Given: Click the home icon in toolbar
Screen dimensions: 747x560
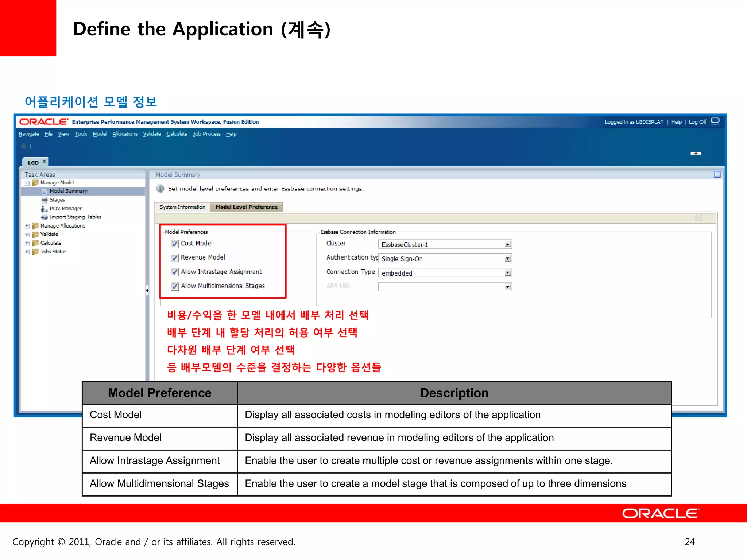Looking at the screenshot, I should [24, 146].
